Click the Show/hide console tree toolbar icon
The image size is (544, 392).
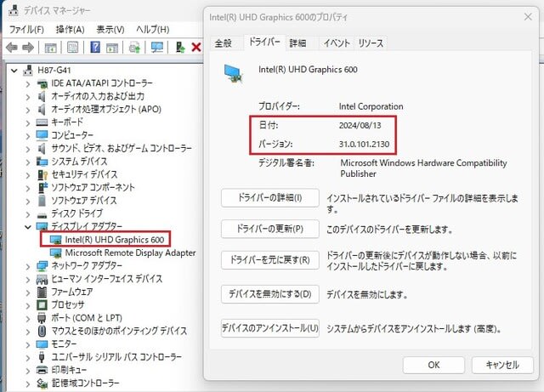pyautogui.click(x=51, y=48)
